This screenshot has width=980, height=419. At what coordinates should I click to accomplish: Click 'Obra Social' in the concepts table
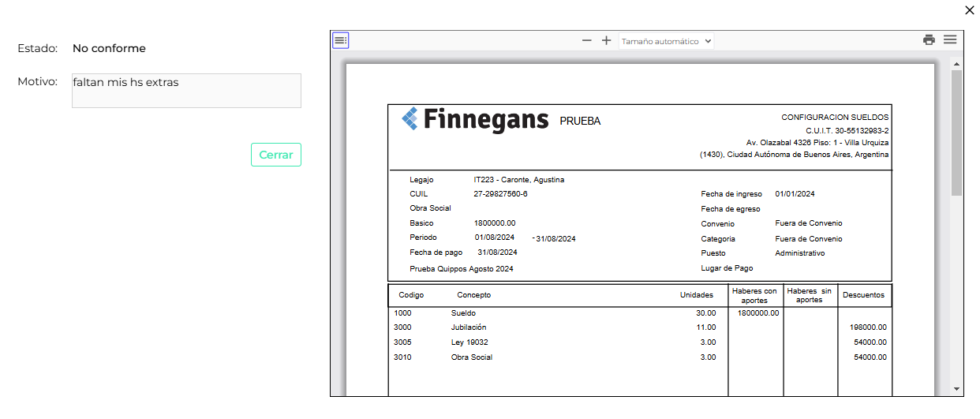[x=472, y=357]
